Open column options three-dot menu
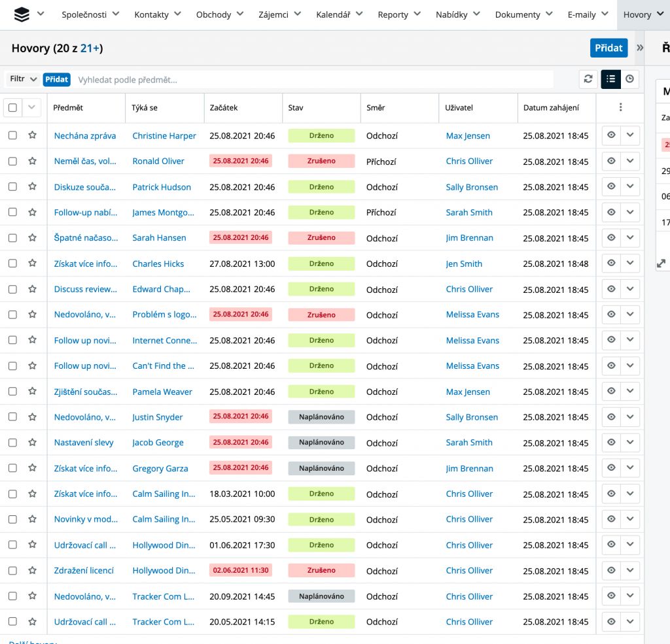Image resolution: width=670 pixels, height=644 pixels. click(x=620, y=108)
